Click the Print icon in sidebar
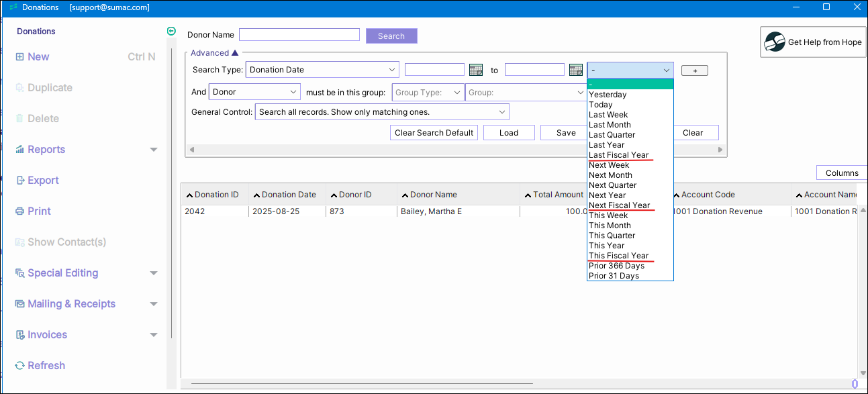The height and width of the screenshot is (394, 868). [20, 211]
